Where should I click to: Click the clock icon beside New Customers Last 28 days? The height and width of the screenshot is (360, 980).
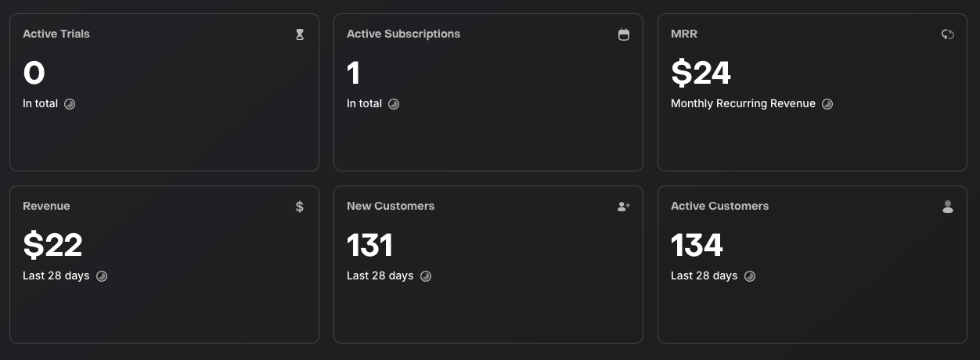426,276
